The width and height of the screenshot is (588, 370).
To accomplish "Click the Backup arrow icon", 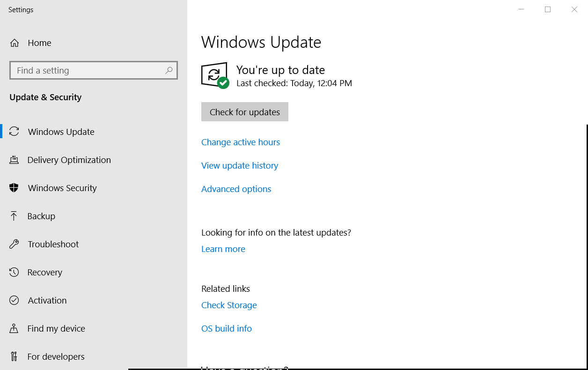I will [14, 216].
